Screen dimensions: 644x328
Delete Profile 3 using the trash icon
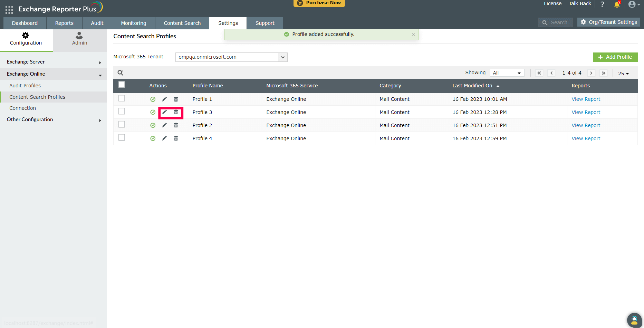[x=176, y=112]
